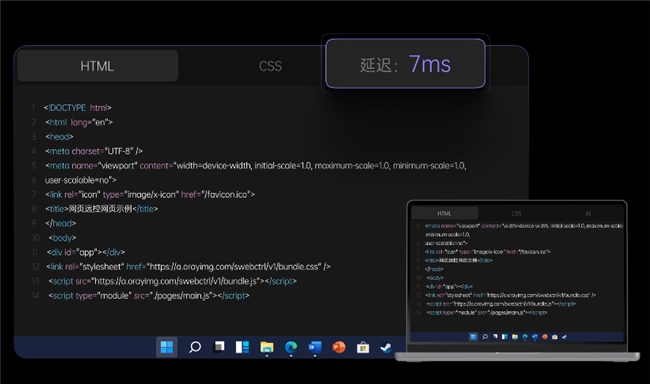Click the favicon.ico link line in large editor
This screenshot has width=650, height=384.
pyautogui.click(x=150, y=194)
